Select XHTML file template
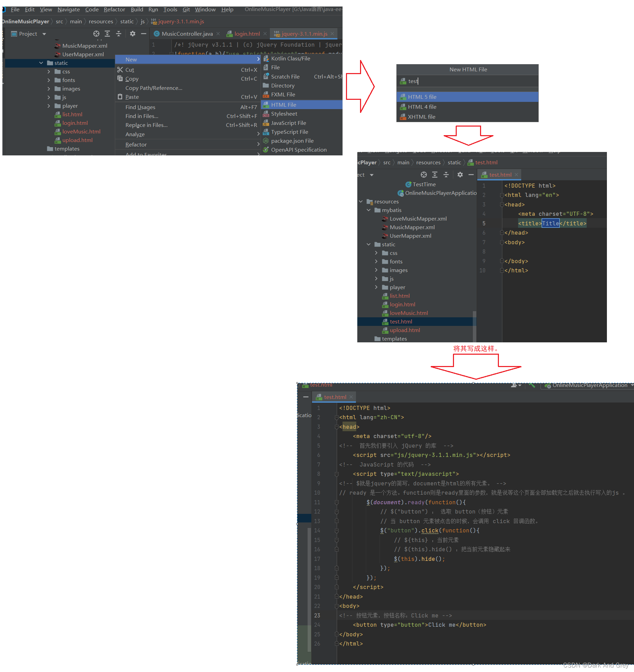 (467, 117)
